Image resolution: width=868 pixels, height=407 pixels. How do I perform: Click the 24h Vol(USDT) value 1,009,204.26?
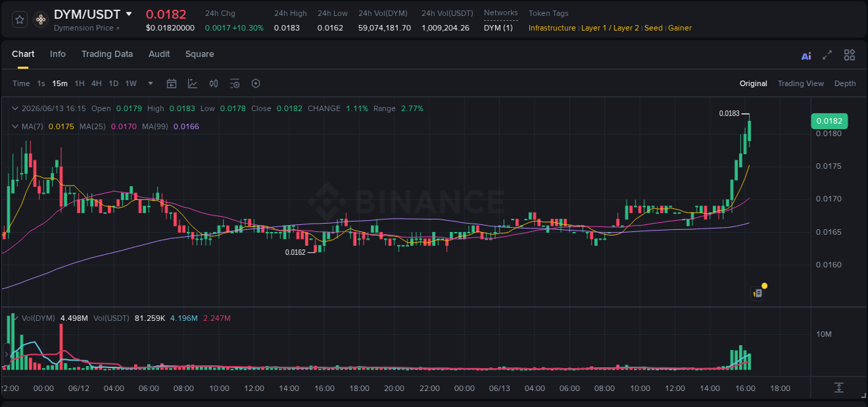pyautogui.click(x=445, y=28)
